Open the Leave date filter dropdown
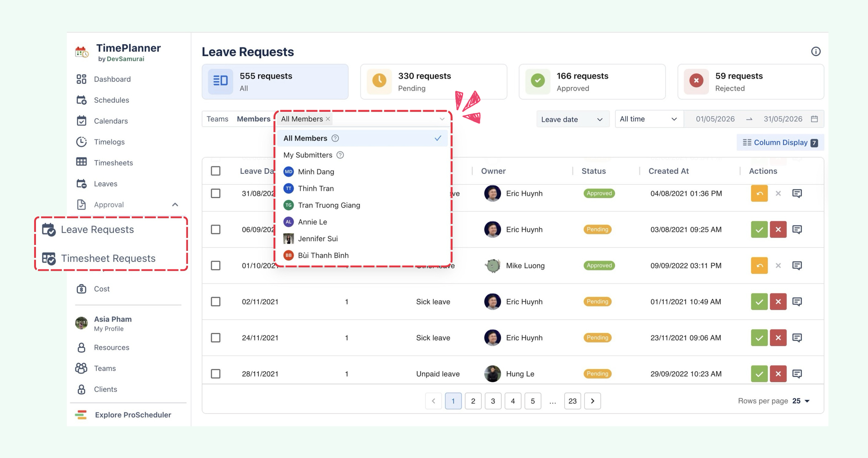The image size is (868, 458). pos(572,119)
